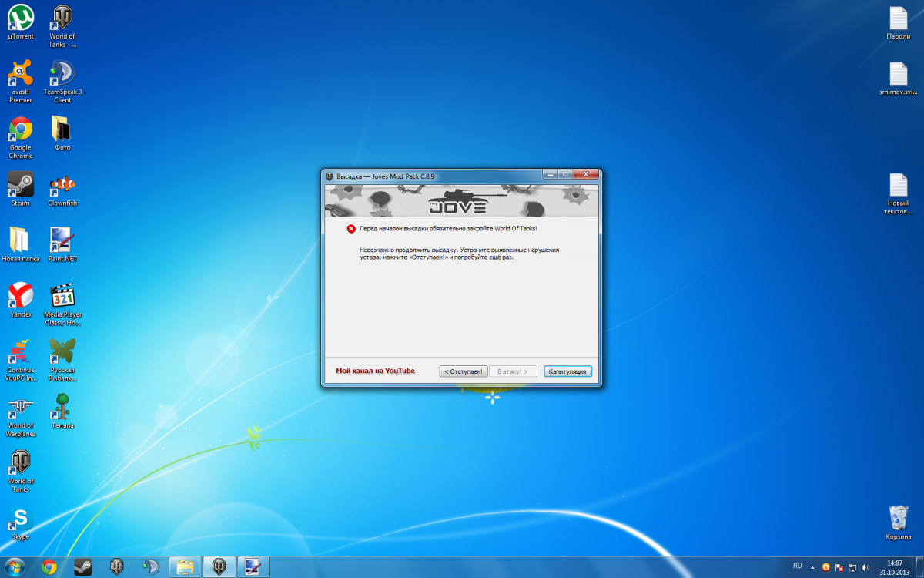
Task: Open Windows Explorer from the taskbar
Action: tap(185, 567)
